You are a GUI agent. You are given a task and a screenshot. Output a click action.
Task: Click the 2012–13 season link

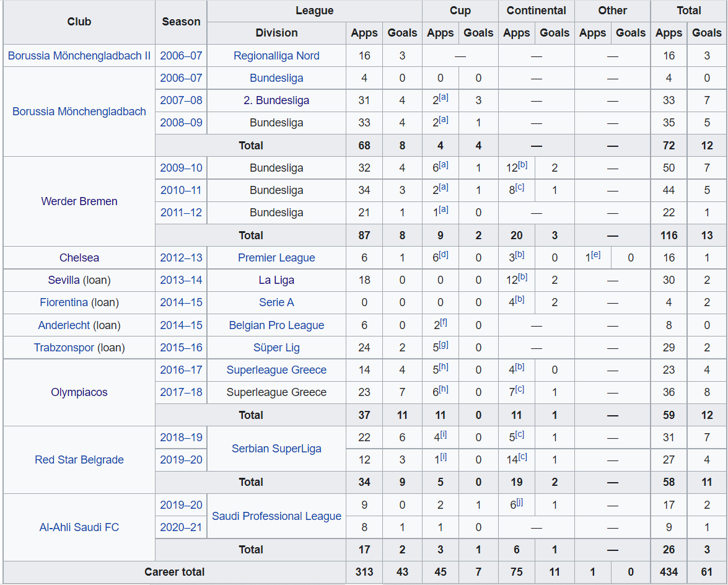pos(181,258)
